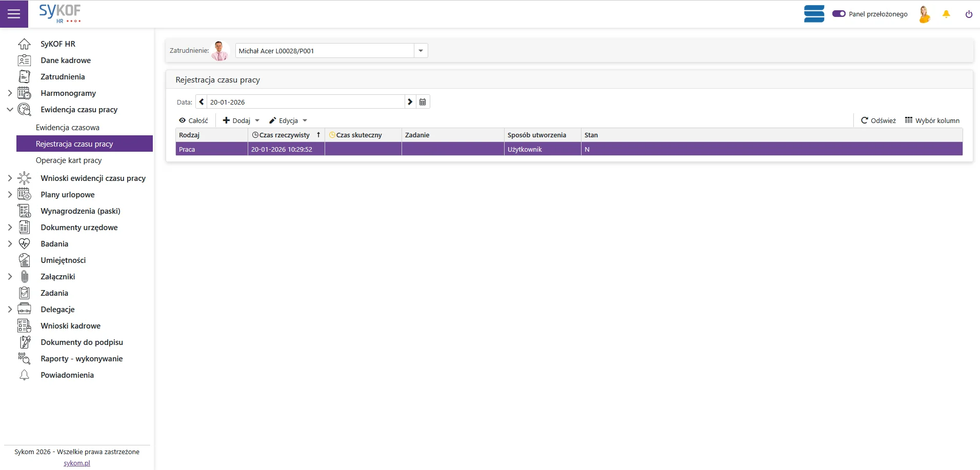Click the date input field
Viewport: 980px width, 470px height.
tap(305, 102)
